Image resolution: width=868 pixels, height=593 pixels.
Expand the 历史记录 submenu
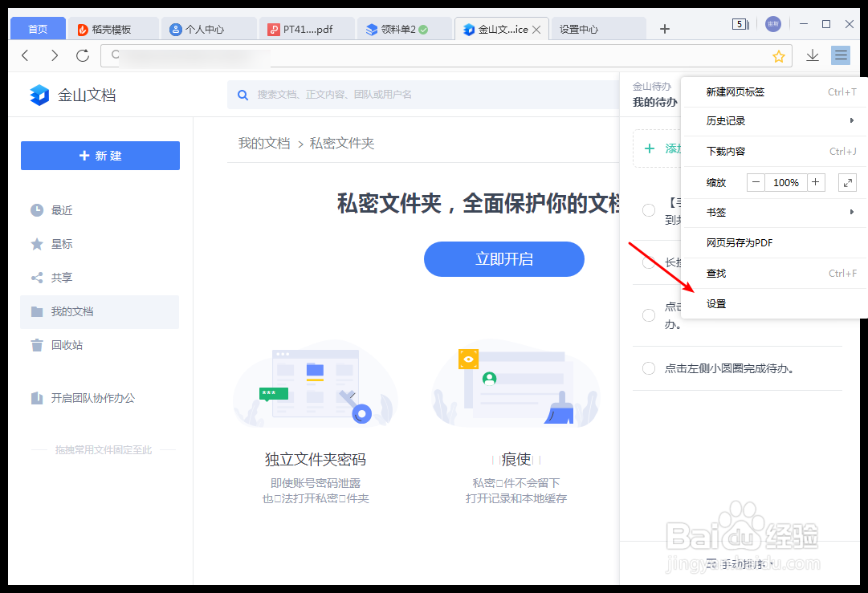coord(774,121)
